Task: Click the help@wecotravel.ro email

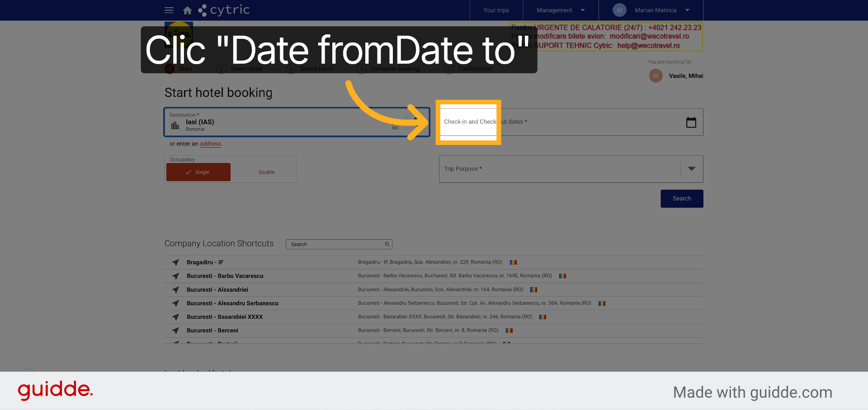Action: pyautogui.click(x=648, y=46)
